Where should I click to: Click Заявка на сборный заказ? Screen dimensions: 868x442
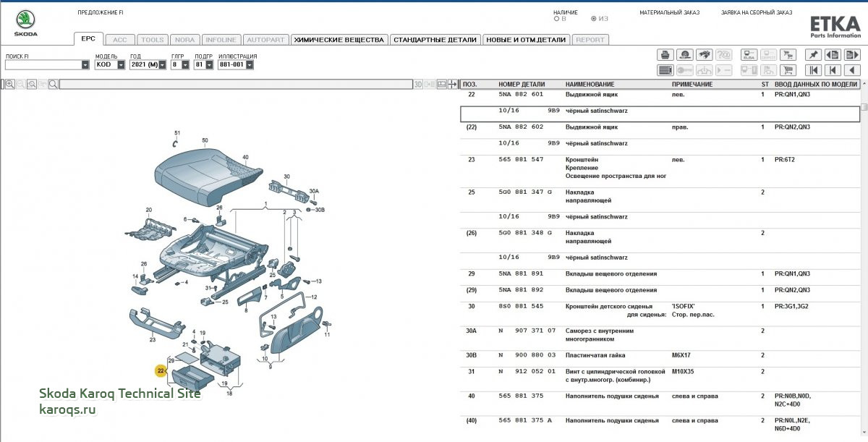coord(756,12)
